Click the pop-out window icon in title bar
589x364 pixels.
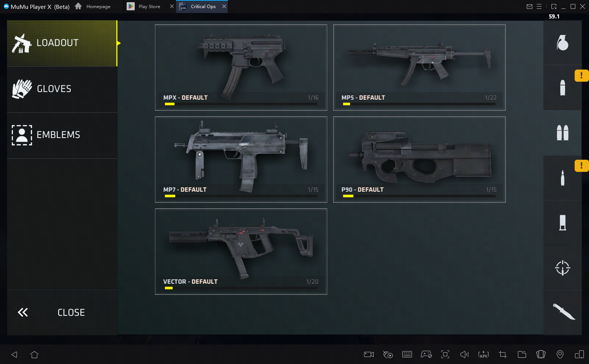[x=554, y=7]
